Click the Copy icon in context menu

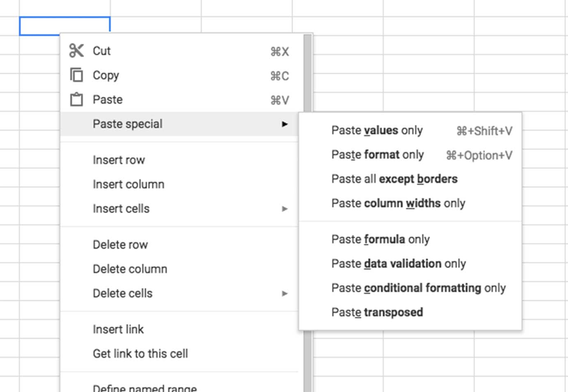click(x=76, y=76)
